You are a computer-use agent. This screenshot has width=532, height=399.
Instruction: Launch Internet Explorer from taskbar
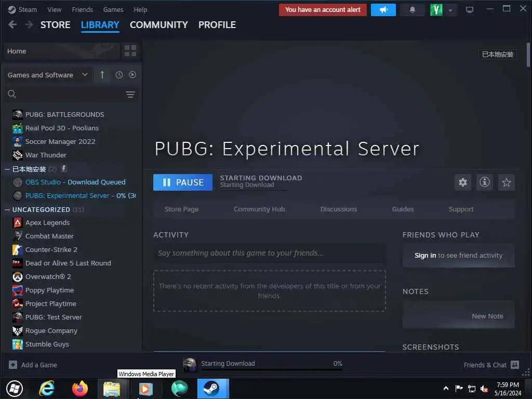point(47,389)
